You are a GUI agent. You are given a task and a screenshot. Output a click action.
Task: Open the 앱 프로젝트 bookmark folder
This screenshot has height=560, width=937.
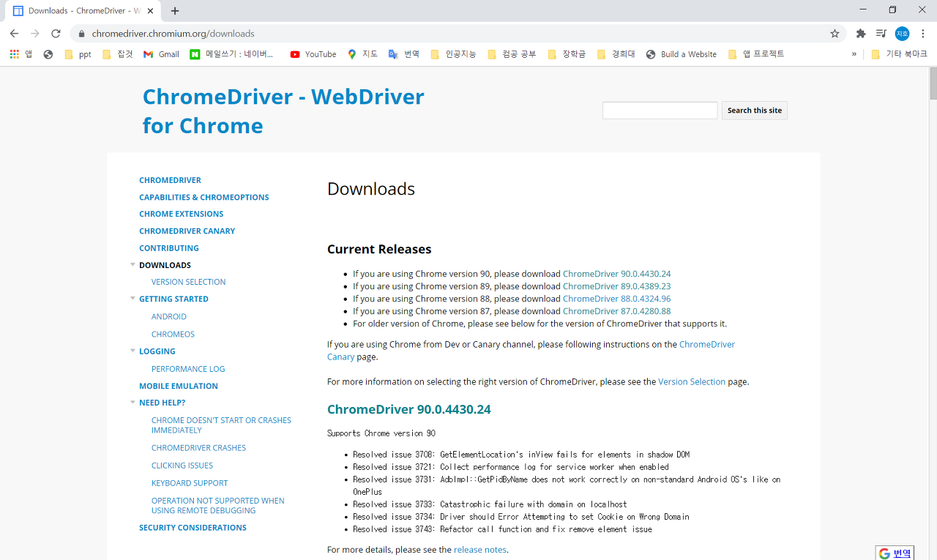(x=756, y=54)
